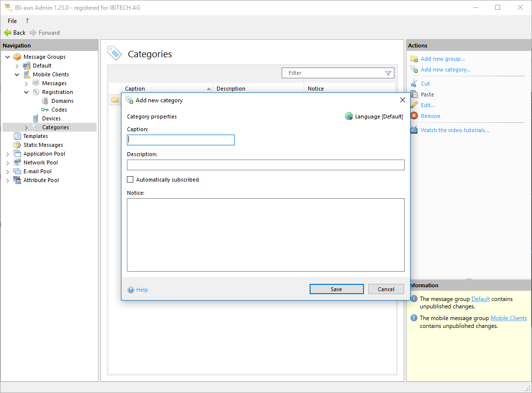The height and width of the screenshot is (393, 532).
Task: Click the filter funnel icon
Action: point(388,73)
